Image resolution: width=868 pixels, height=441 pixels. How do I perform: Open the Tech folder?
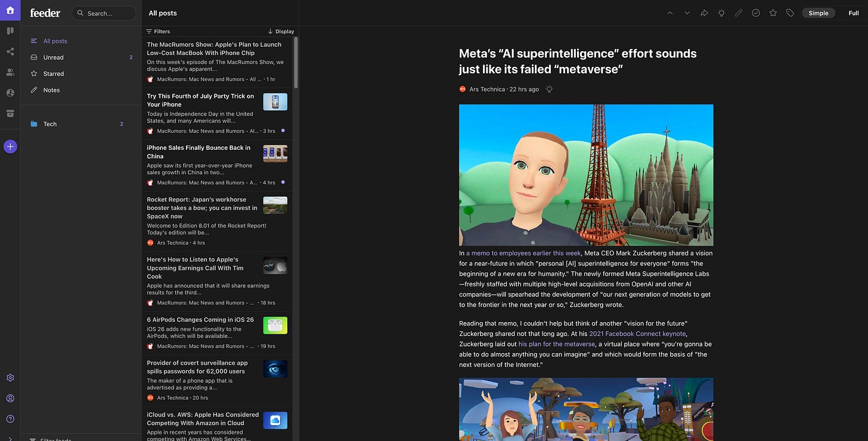(81, 124)
